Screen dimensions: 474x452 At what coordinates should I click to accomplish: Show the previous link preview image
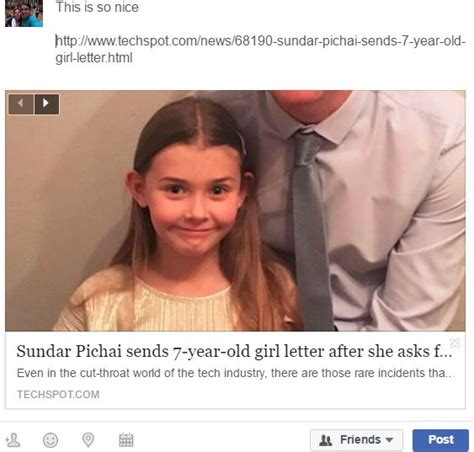pyautogui.click(x=21, y=104)
